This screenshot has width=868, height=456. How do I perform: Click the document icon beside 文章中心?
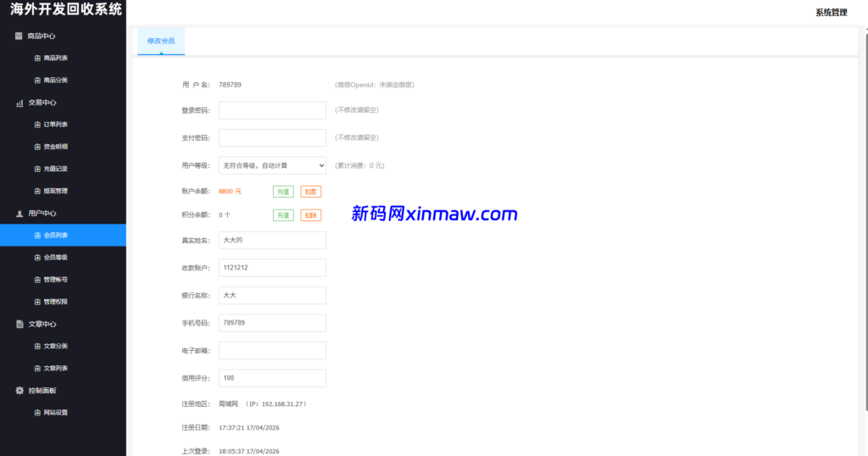point(19,325)
